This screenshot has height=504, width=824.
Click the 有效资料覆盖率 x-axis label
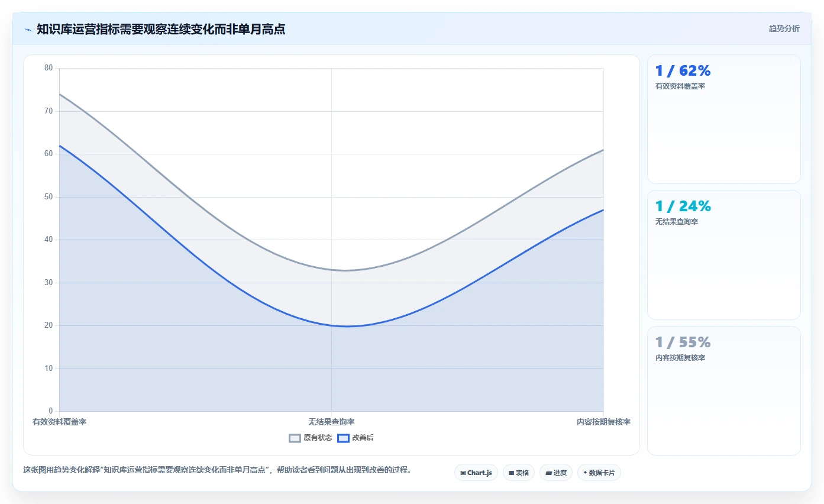pyautogui.click(x=59, y=422)
